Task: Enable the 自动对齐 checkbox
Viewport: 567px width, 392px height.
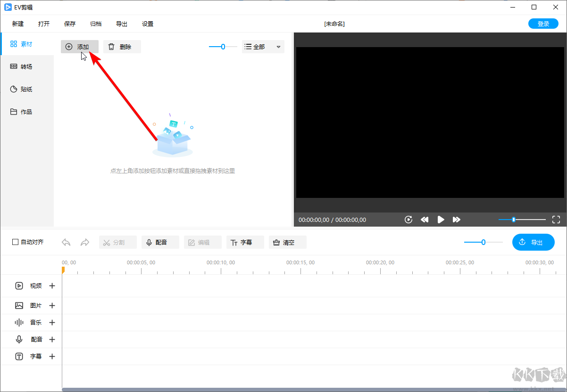Action: point(16,242)
